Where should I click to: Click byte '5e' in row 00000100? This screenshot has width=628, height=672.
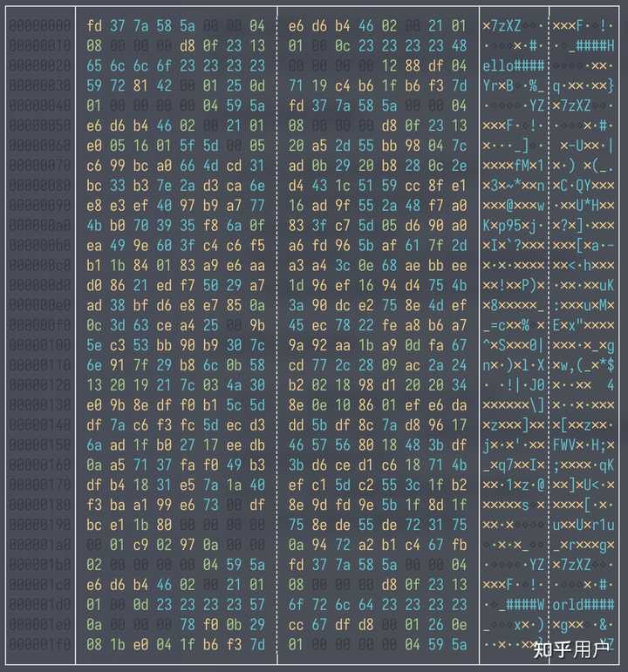click(94, 345)
